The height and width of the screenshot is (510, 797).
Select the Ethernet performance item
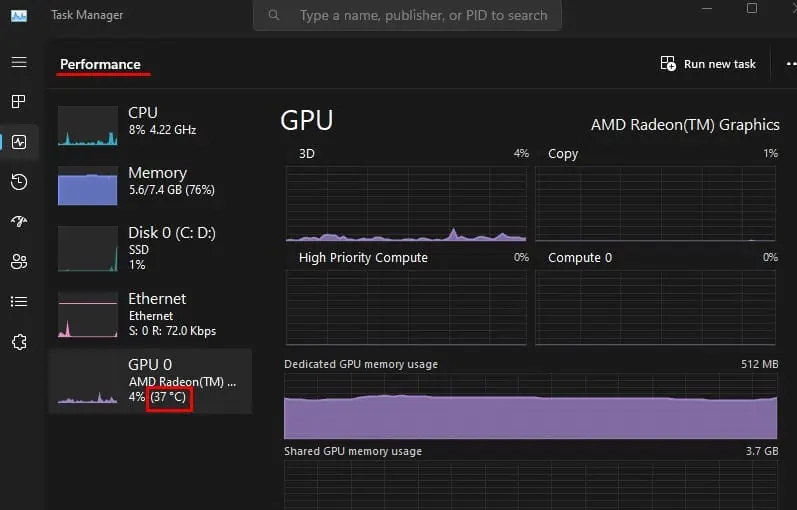tap(150, 313)
